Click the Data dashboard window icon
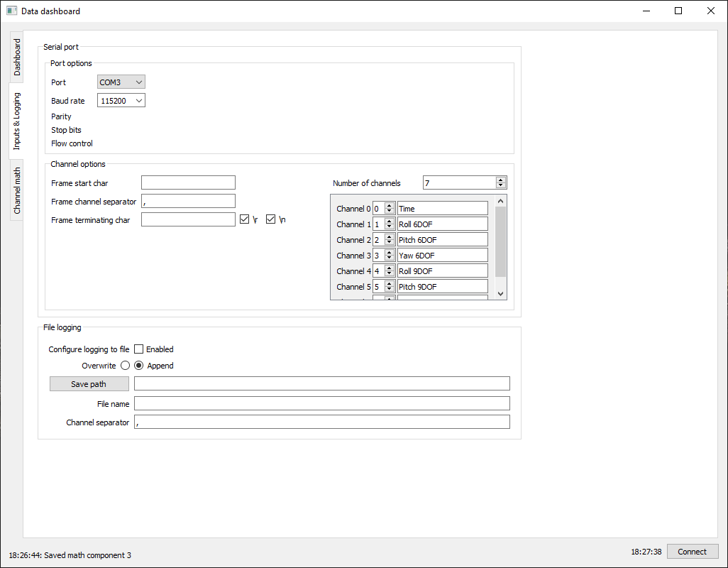Viewport: 728px width, 568px height. point(11,11)
